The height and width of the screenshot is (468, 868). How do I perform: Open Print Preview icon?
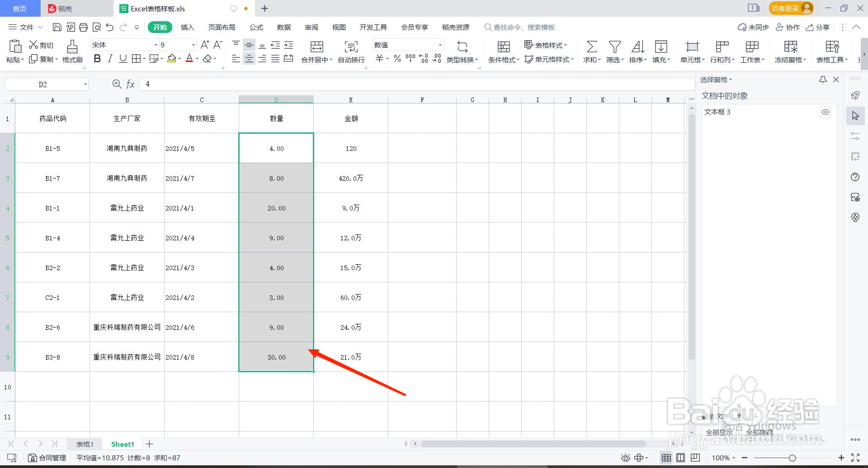(96, 27)
